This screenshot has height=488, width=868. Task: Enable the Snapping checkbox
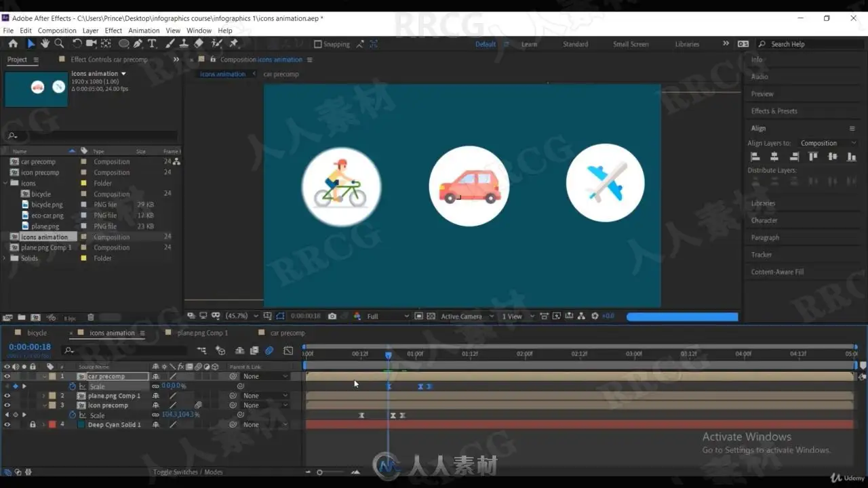[317, 44]
